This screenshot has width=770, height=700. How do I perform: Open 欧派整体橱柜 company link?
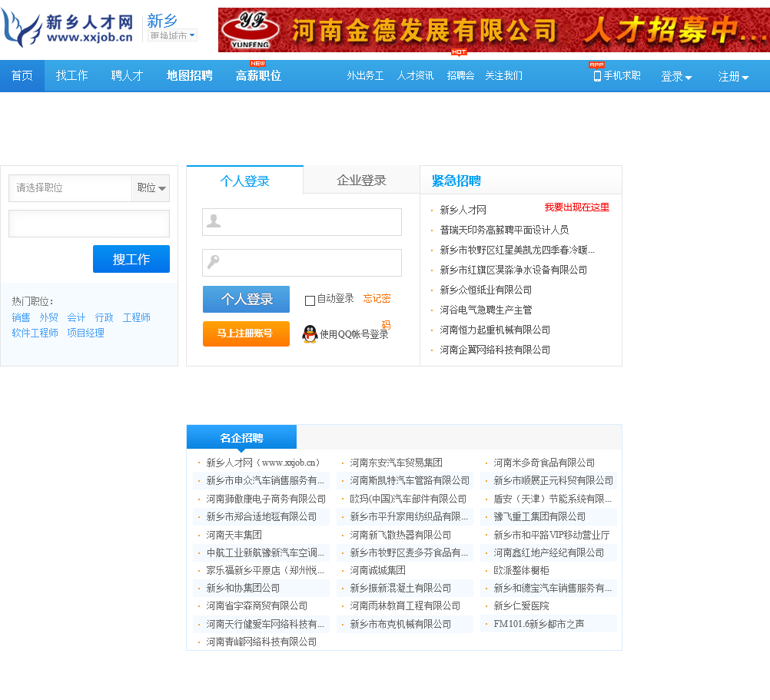[521, 570]
